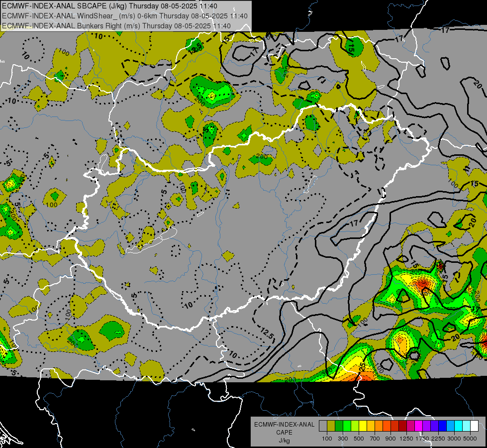Viewport: 487px width, 448px height.
Task: Click the 500 tick label in legend
Action: click(359, 439)
